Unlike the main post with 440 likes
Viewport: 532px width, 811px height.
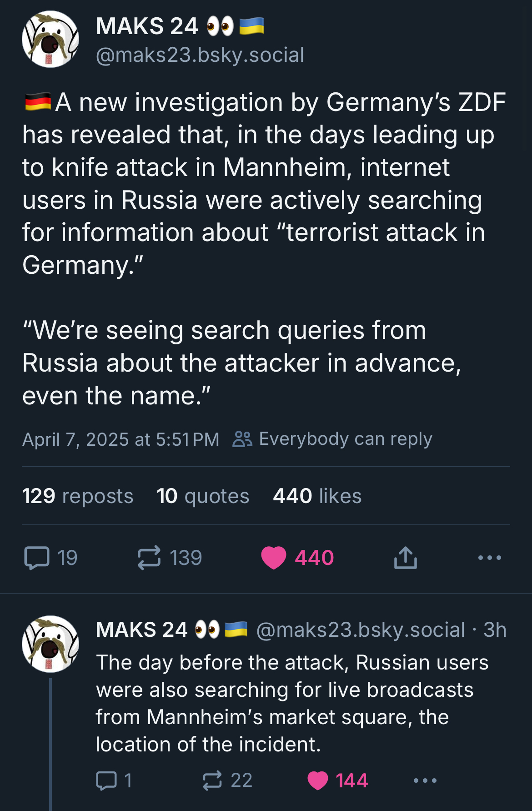click(x=274, y=558)
